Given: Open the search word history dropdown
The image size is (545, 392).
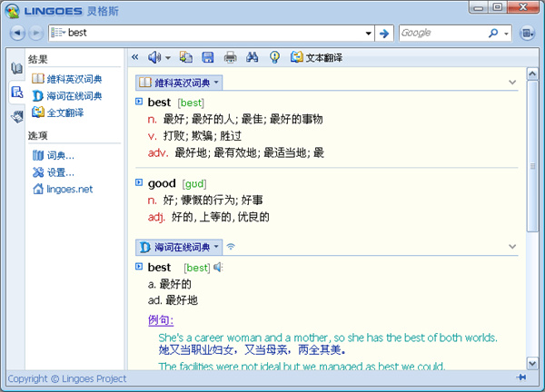Looking at the screenshot, I should click(368, 34).
